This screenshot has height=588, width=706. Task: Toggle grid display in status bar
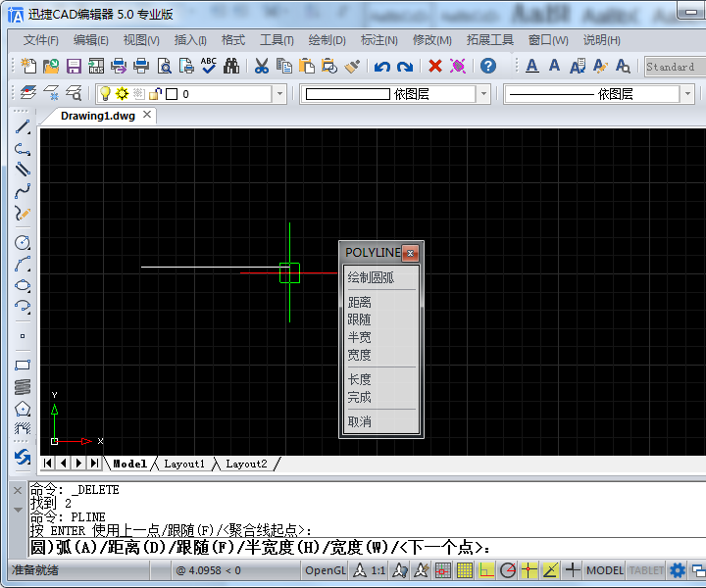(x=464, y=570)
